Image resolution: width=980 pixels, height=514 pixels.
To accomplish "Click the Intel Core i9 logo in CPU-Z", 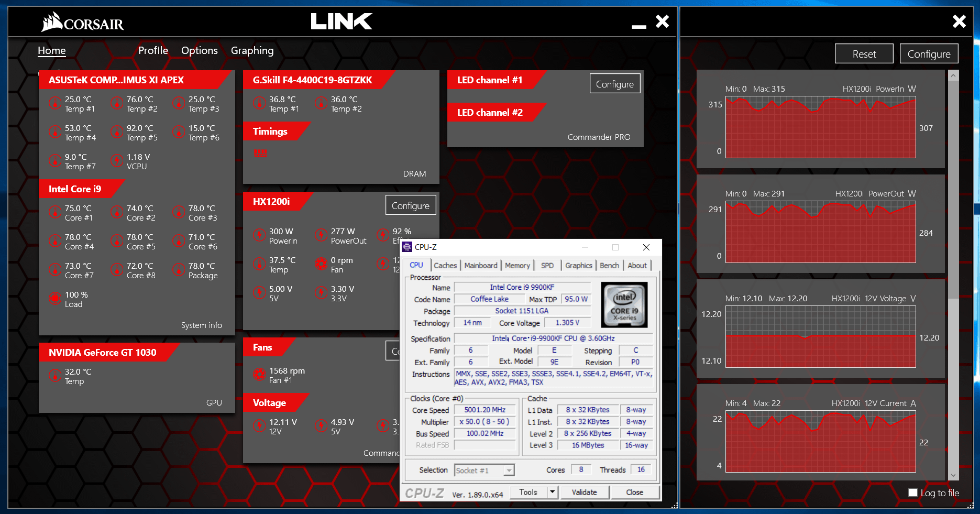I will (x=624, y=305).
